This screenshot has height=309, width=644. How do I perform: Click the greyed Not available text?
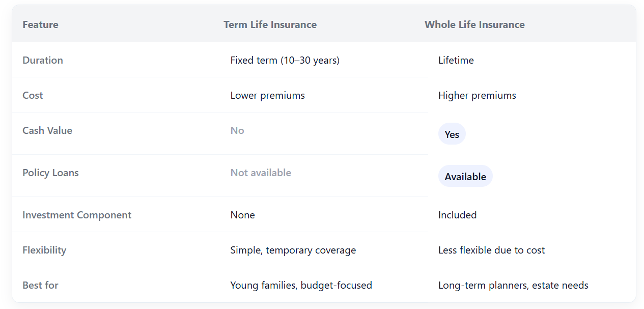tap(261, 173)
